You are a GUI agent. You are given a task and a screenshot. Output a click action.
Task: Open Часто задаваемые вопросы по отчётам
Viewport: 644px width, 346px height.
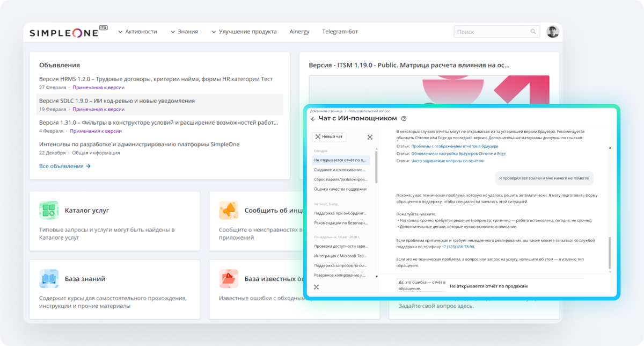(x=447, y=161)
